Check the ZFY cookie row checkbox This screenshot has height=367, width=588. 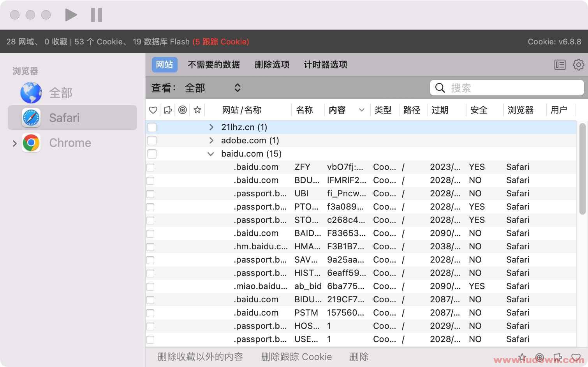(150, 168)
